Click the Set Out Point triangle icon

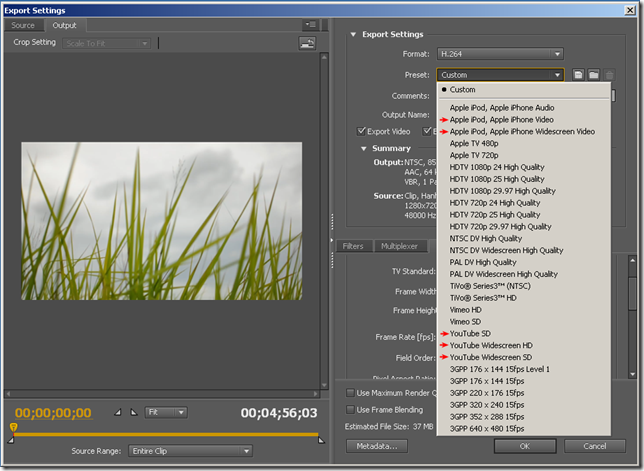[x=136, y=412]
